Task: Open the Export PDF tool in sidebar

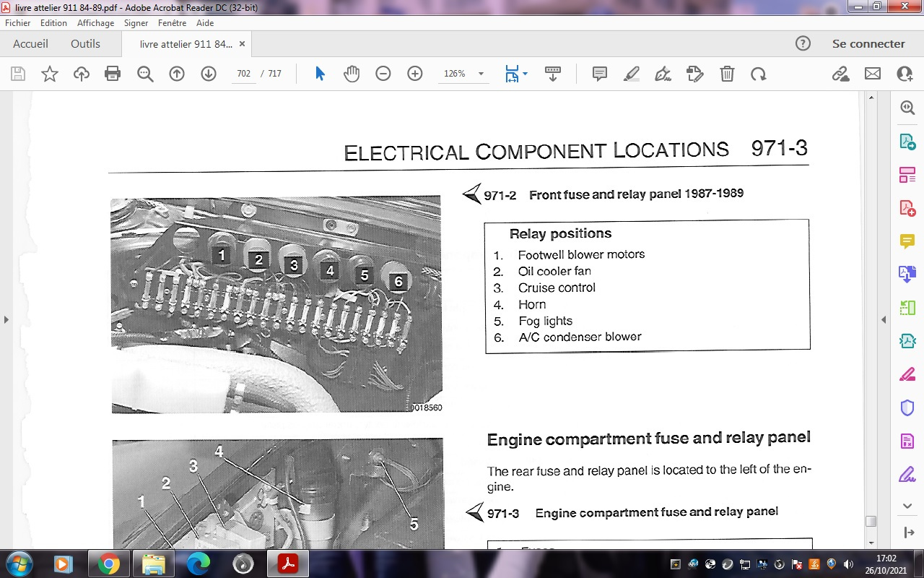Action: [x=907, y=142]
